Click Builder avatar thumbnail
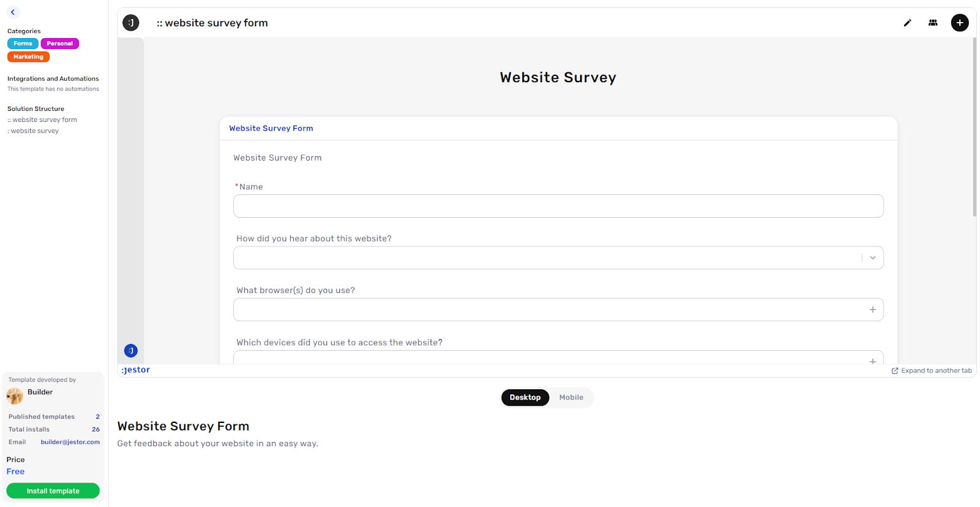Image resolution: width=980 pixels, height=507 pixels. pos(15,396)
